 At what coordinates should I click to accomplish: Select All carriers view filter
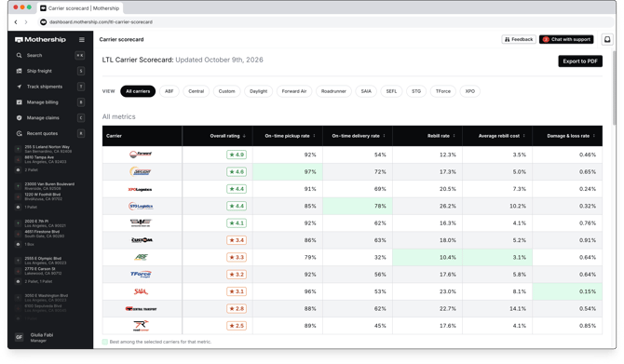pos(138,91)
